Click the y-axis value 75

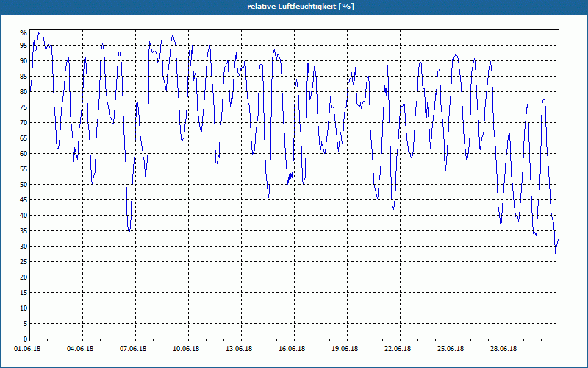(24, 107)
